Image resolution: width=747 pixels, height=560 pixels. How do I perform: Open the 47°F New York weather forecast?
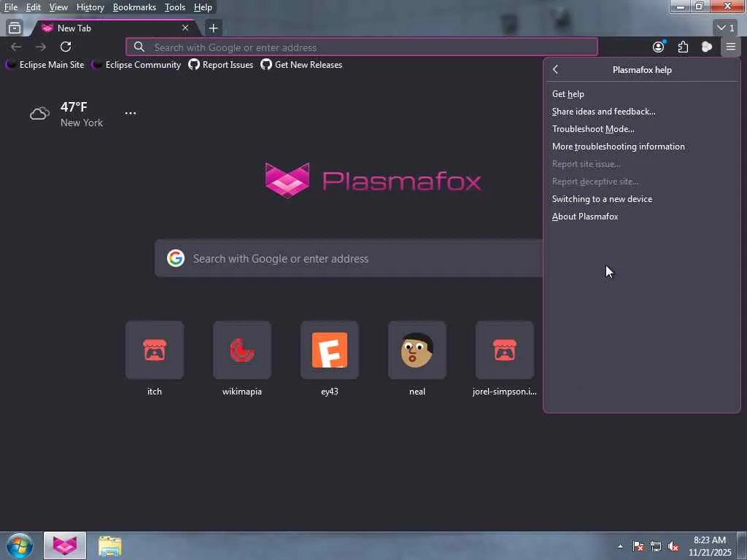66,114
